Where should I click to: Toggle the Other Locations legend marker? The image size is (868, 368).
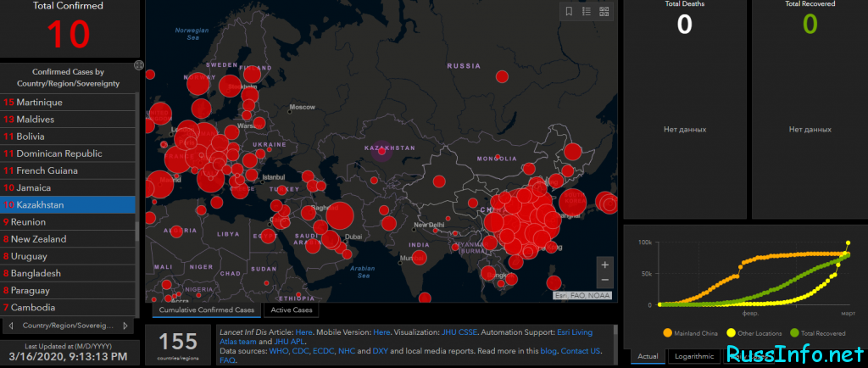[x=731, y=333]
